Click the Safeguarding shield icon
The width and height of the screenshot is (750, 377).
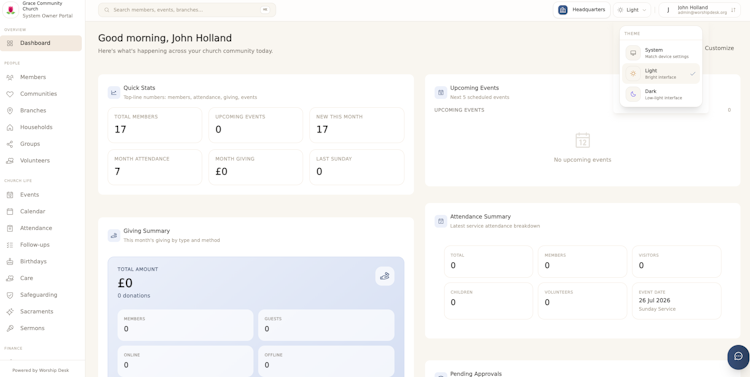point(10,295)
